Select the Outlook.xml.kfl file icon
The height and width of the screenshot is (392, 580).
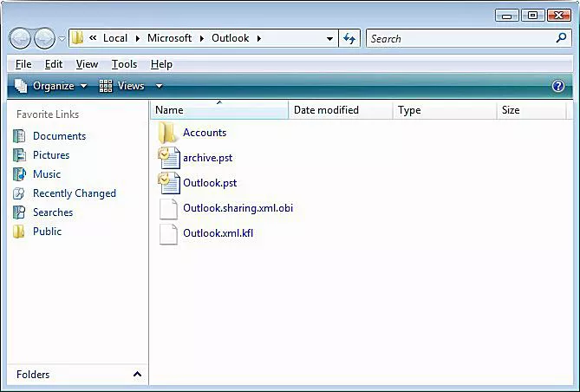[169, 234]
